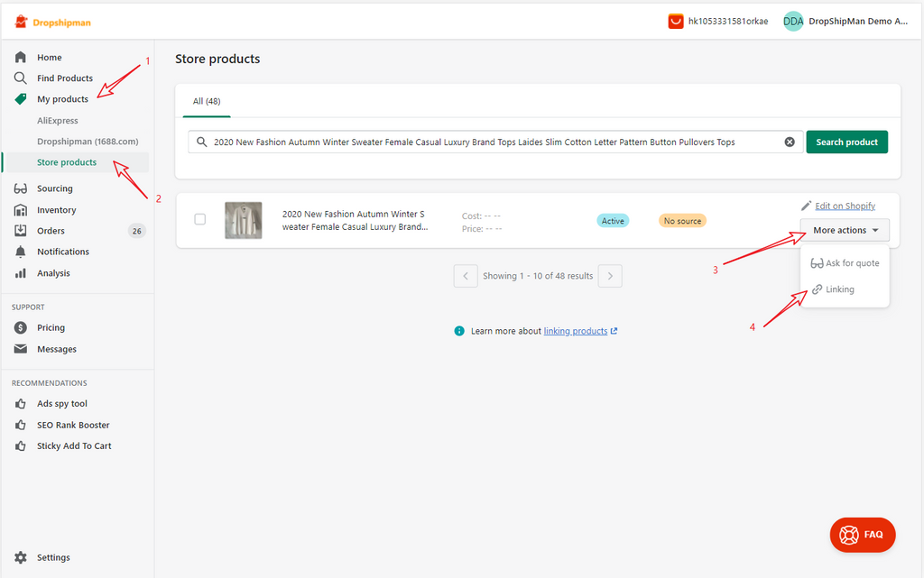
Task: Click the SEO Rank Booster thumbs-up icon
Action: point(21,425)
